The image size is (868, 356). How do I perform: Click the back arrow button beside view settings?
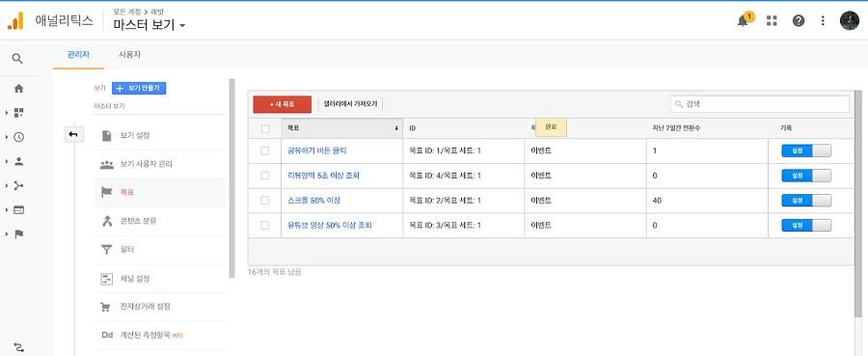[73, 134]
